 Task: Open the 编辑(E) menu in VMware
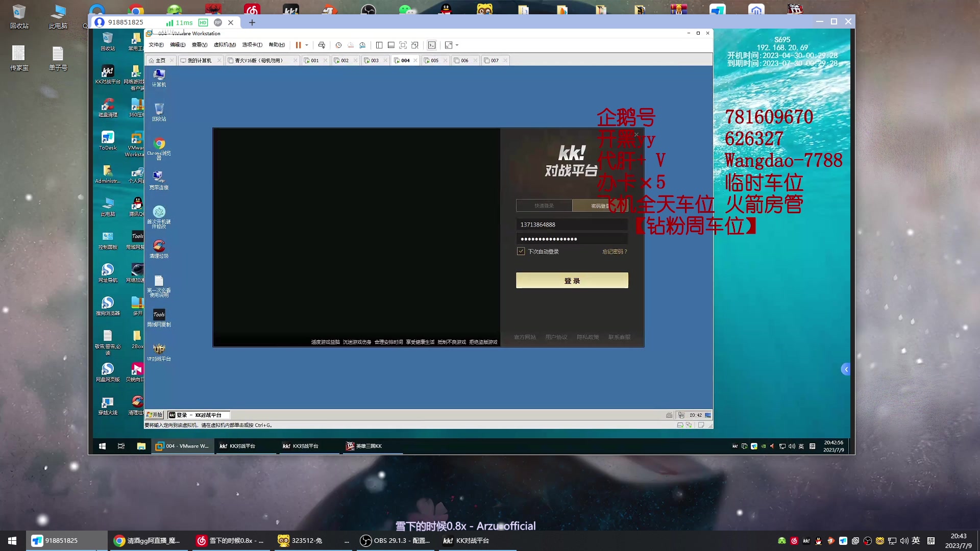click(x=178, y=45)
